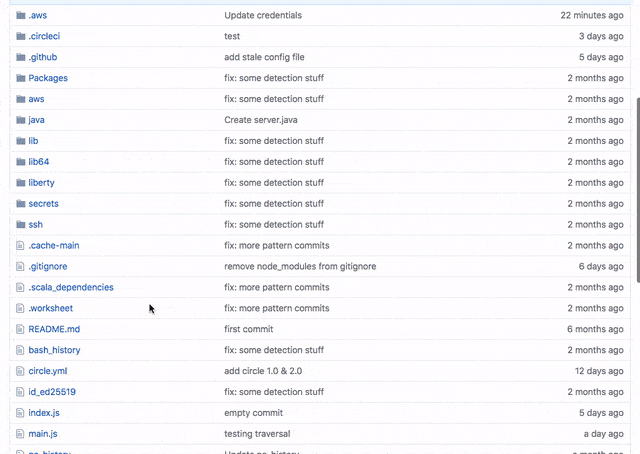Click the folder icon beside lib64
The image size is (640, 454).
click(x=21, y=162)
